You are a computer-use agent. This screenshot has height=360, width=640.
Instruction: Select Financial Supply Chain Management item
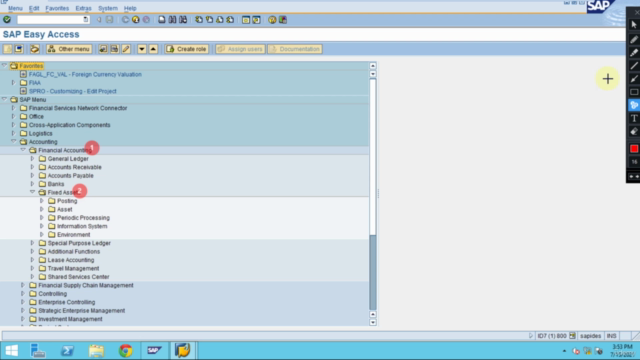[x=86, y=285]
